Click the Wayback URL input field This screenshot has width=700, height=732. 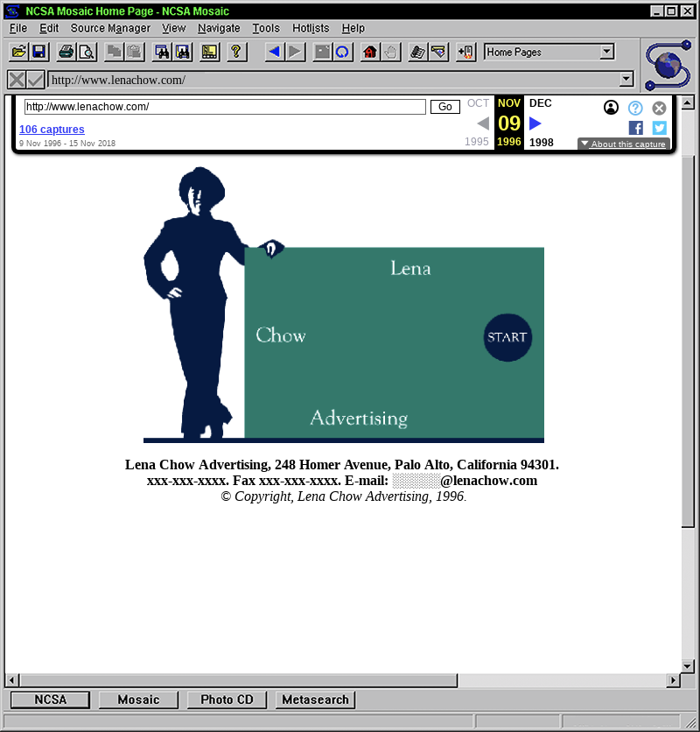click(225, 107)
